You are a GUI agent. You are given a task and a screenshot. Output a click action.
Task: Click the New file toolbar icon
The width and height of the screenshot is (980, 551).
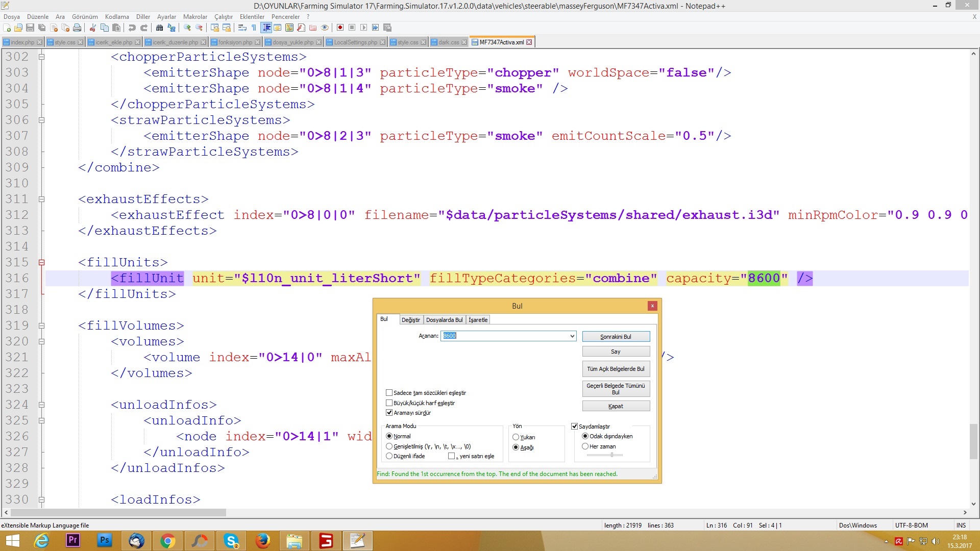[7, 28]
